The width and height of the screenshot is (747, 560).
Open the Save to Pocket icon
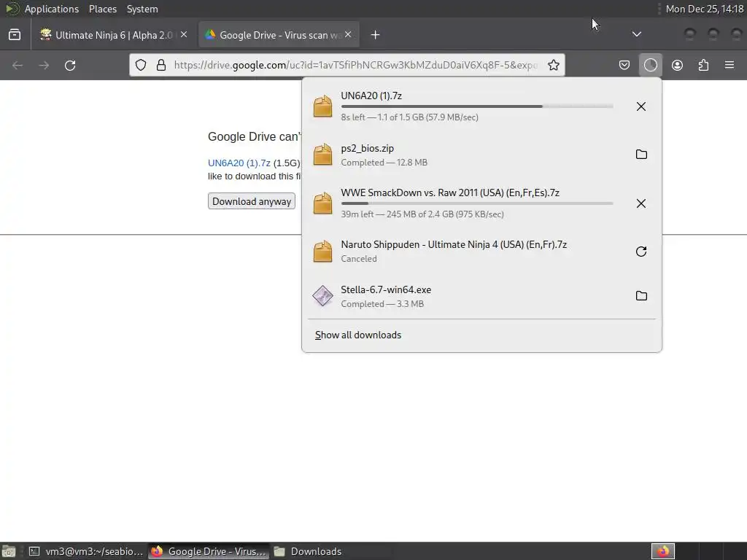(x=624, y=65)
